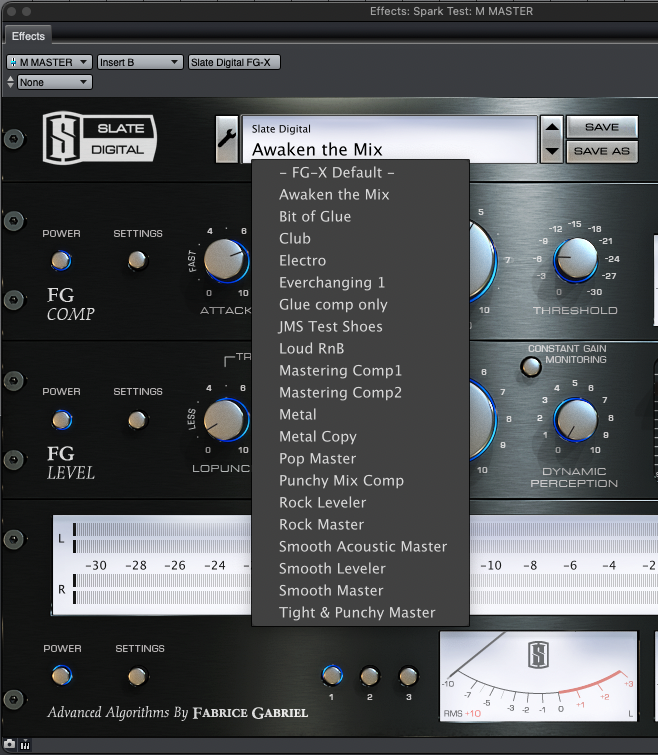Click the Slate Digital logo
The height and width of the screenshot is (755, 658).
100,138
